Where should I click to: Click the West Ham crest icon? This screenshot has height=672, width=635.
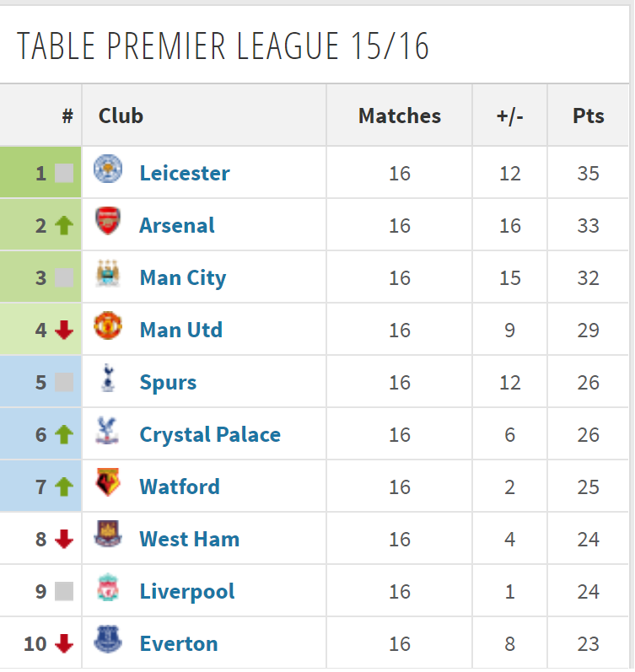click(x=108, y=534)
